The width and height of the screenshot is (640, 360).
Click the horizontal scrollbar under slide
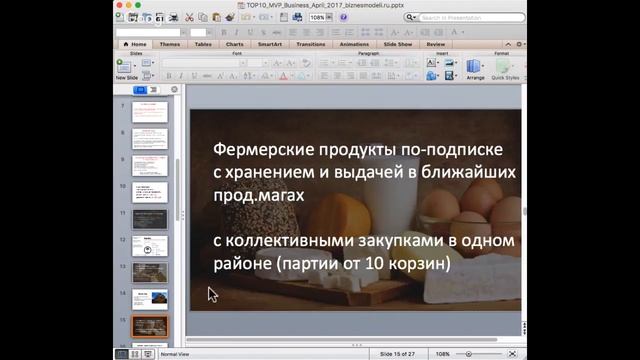click(342, 339)
